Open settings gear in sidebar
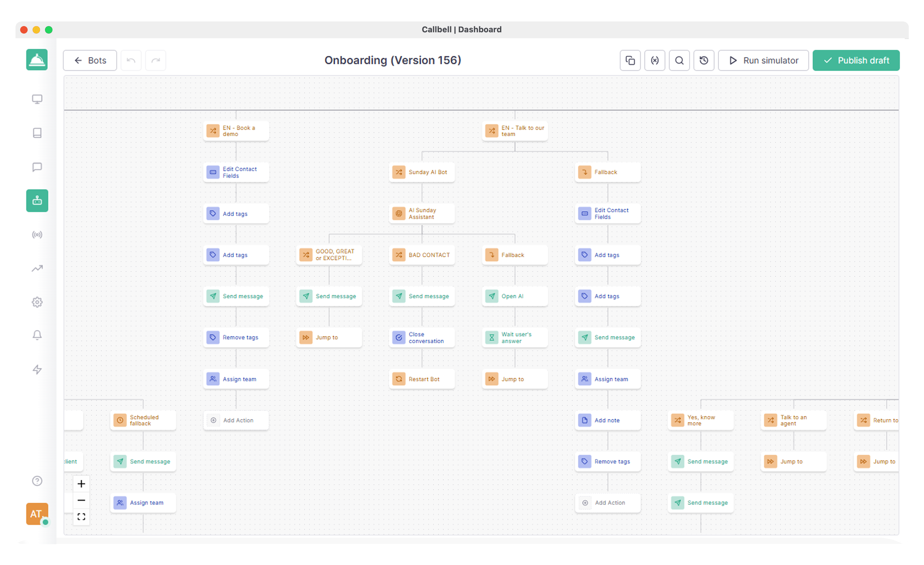The height and width of the screenshot is (565, 924). pos(37,303)
